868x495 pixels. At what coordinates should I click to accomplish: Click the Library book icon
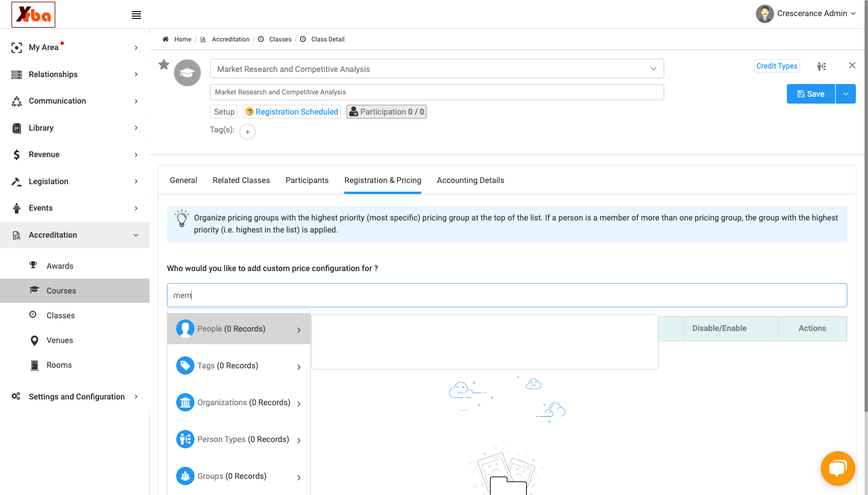(17, 128)
